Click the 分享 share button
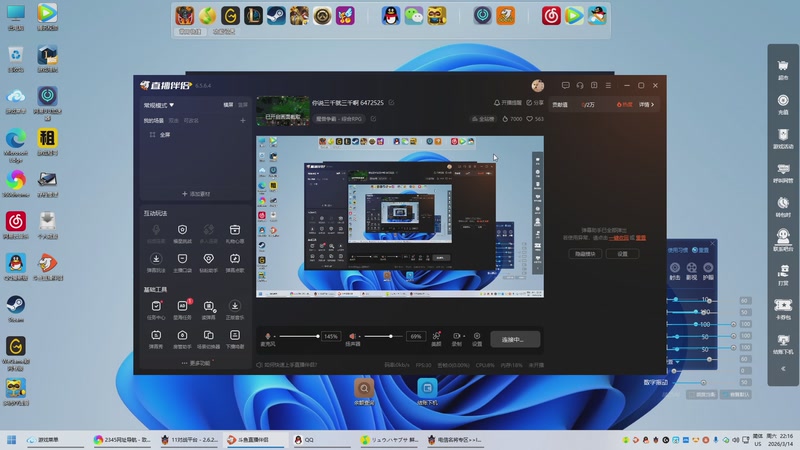Viewport: 800px width, 450px height. point(535,103)
